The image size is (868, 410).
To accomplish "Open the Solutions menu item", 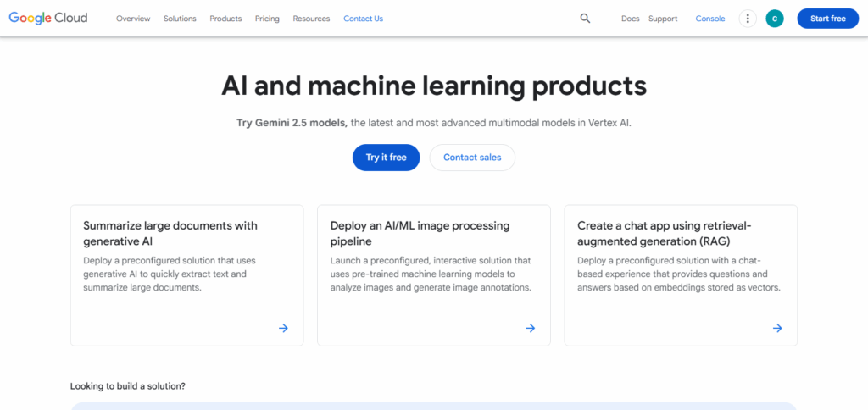I will (x=180, y=19).
